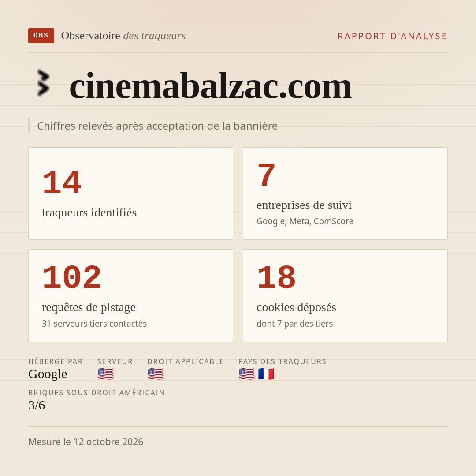Open the traqueurs identifiés card label
The width and height of the screenshot is (476, 476).
[x=89, y=212]
